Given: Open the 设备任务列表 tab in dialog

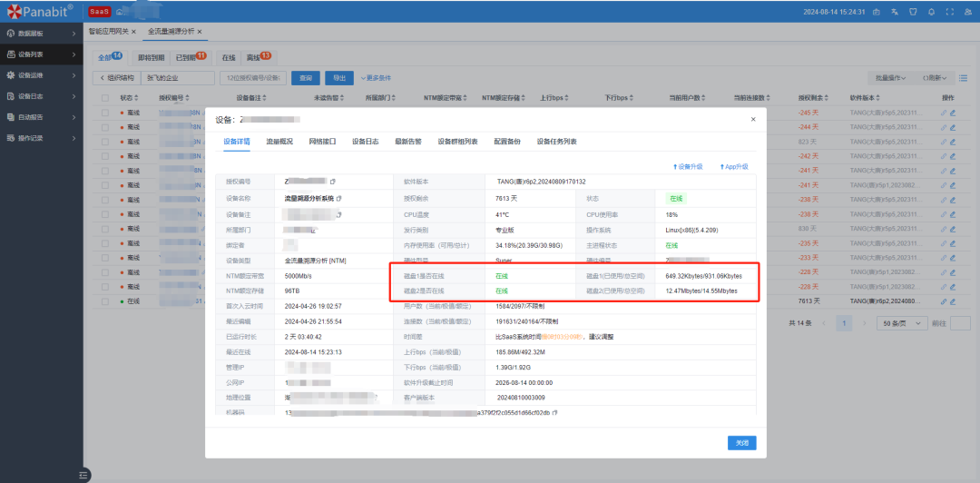Looking at the screenshot, I should tap(556, 142).
